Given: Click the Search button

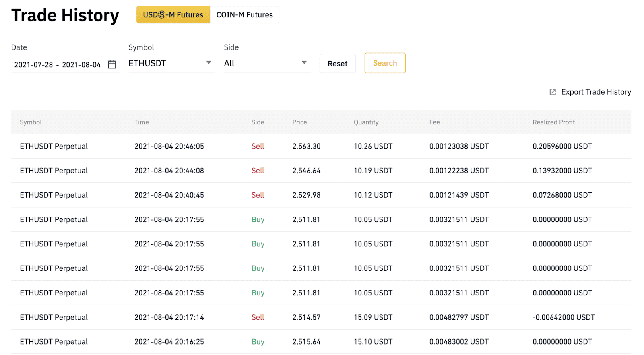Looking at the screenshot, I should coord(385,63).
